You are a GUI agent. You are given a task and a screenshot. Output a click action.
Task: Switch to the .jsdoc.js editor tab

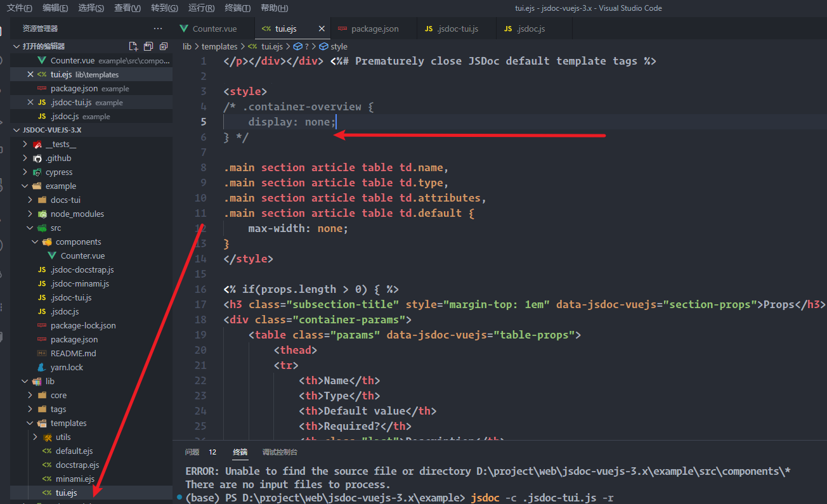coord(530,29)
